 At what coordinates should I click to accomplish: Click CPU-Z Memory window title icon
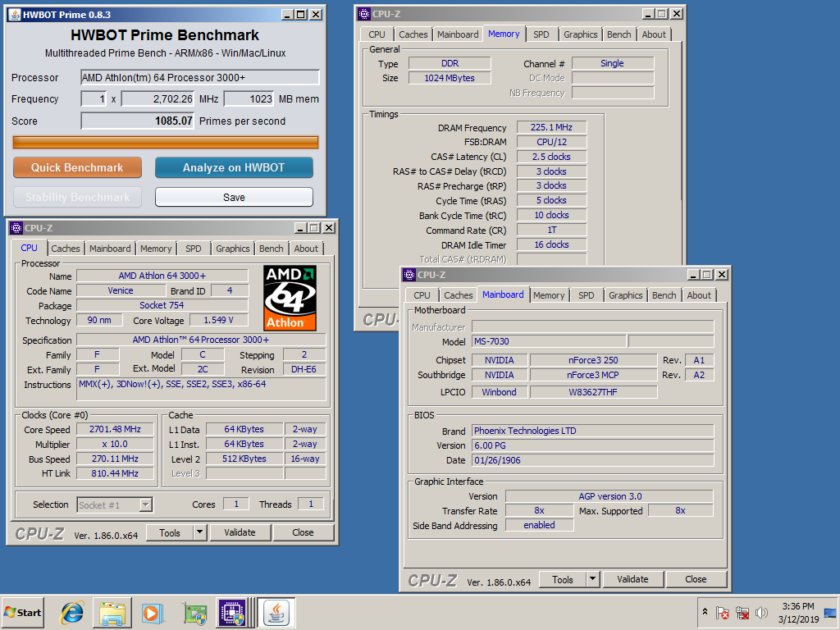click(x=364, y=14)
